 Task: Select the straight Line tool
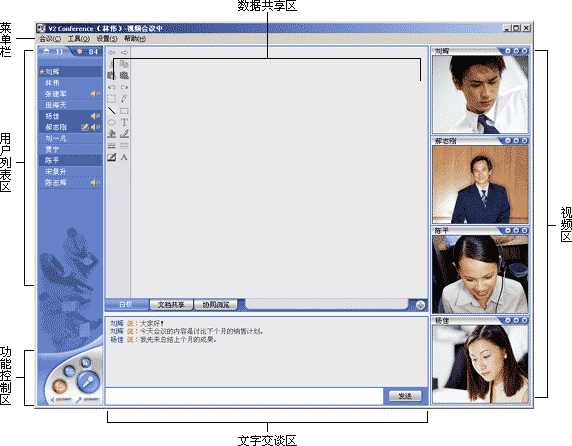(112, 110)
